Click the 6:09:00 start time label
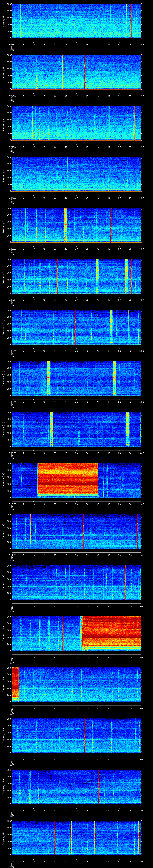Screen dimensions: 153x868 click(12, 453)
